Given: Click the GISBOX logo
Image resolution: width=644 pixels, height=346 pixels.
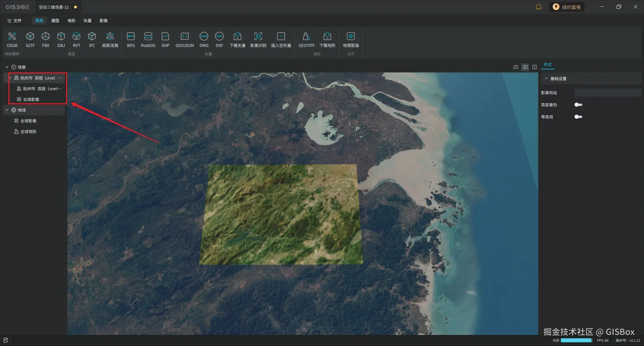Looking at the screenshot, I should coord(17,7).
